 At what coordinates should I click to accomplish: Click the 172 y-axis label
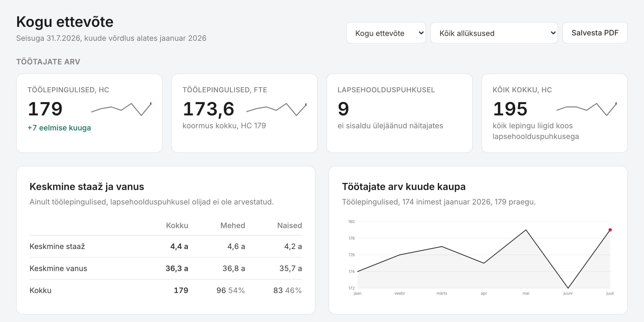(x=351, y=288)
